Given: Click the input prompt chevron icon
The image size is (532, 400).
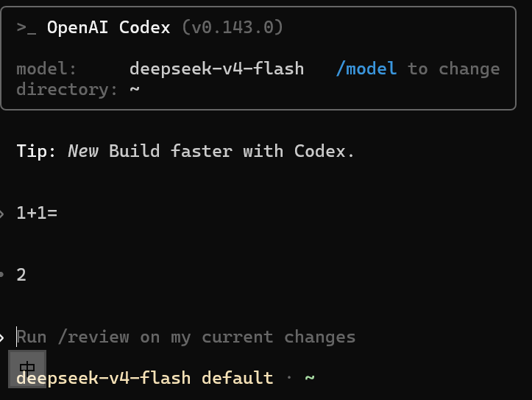Looking at the screenshot, I should 1,337.
